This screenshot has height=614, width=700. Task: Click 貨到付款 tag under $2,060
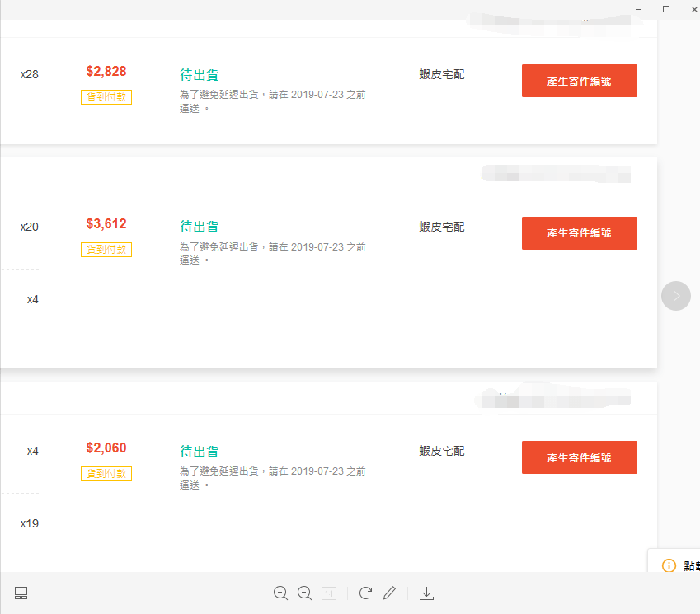(106, 474)
